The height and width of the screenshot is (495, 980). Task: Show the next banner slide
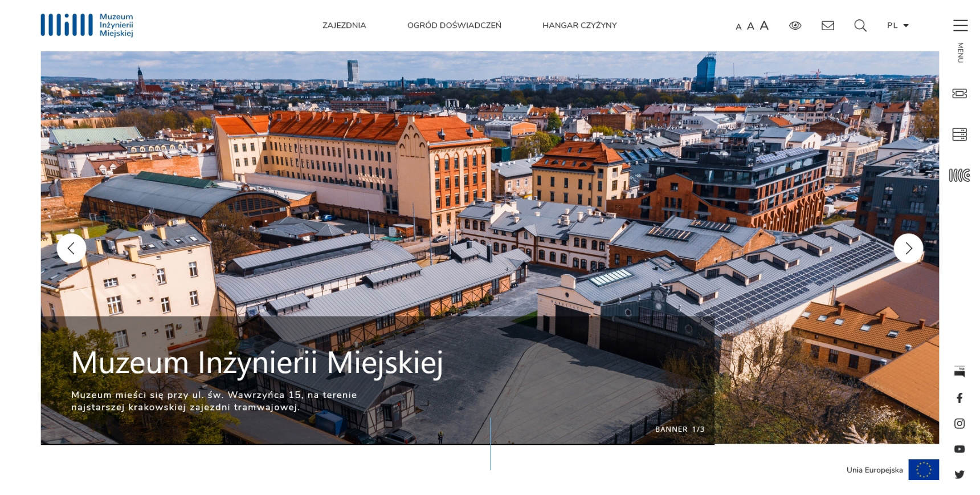pos(908,248)
